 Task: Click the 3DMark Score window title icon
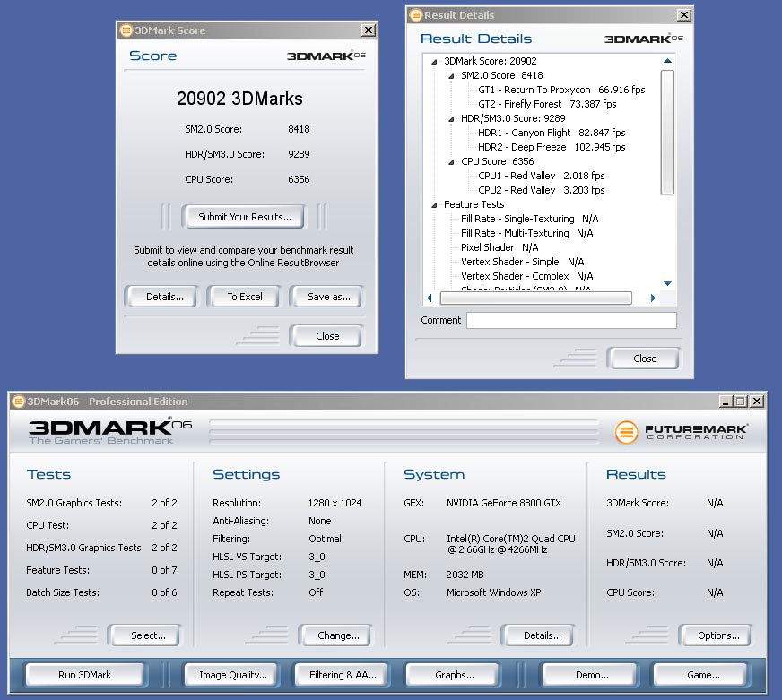(126, 30)
